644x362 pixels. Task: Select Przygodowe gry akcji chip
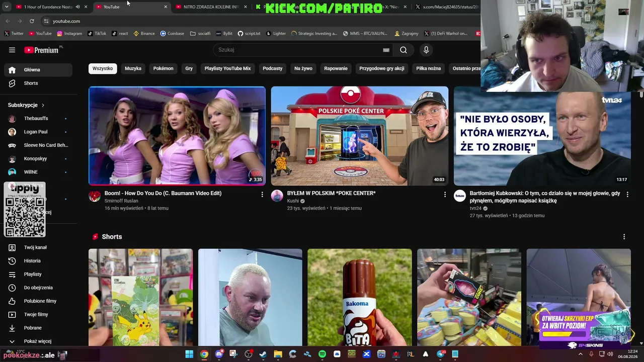[382, 68]
